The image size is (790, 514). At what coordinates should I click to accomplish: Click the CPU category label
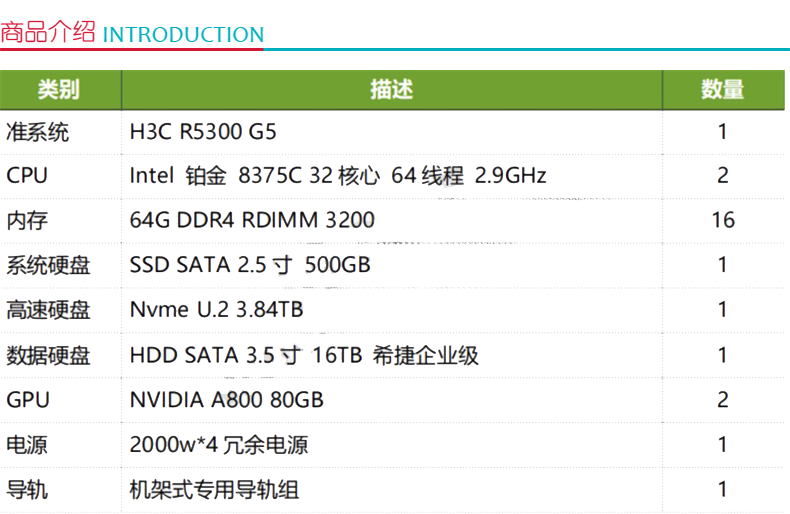(x=27, y=176)
